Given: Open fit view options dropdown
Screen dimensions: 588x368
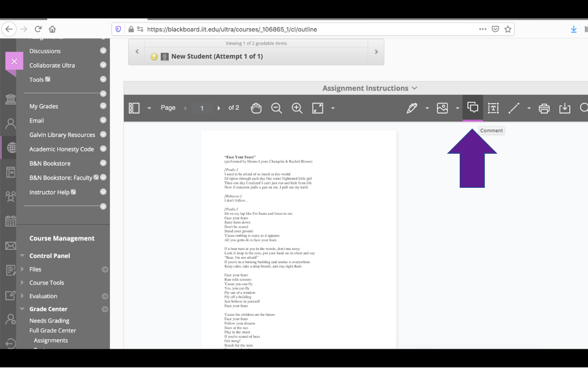Looking at the screenshot, I should pyautogui.click(x=332, y=108).
